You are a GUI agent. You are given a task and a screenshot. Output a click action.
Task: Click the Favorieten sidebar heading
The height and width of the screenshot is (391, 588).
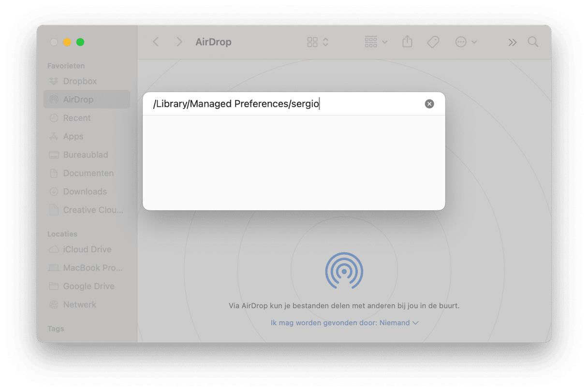pos(66,66)
